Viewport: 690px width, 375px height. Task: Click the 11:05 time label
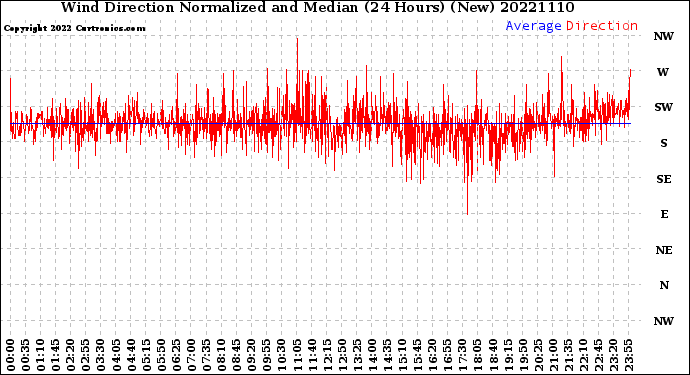[297, 356]
